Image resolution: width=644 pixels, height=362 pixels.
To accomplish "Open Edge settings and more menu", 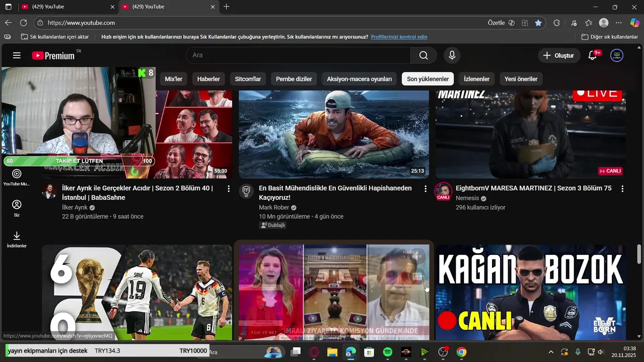I will [619, 23].
